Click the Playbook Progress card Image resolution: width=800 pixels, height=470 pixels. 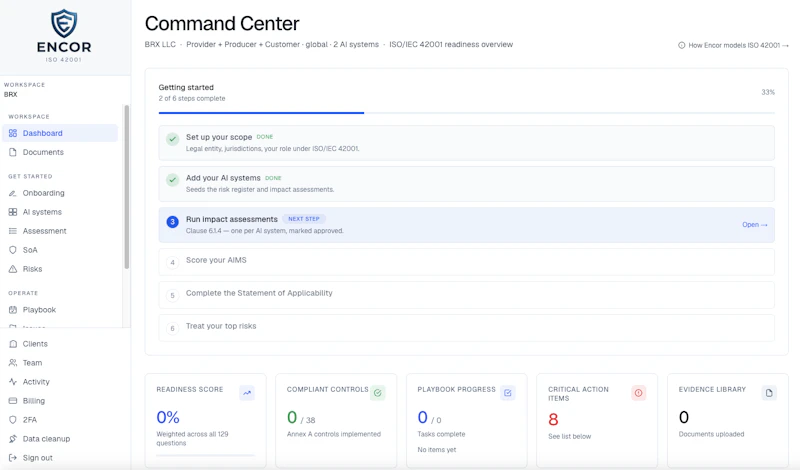point(466,420)
